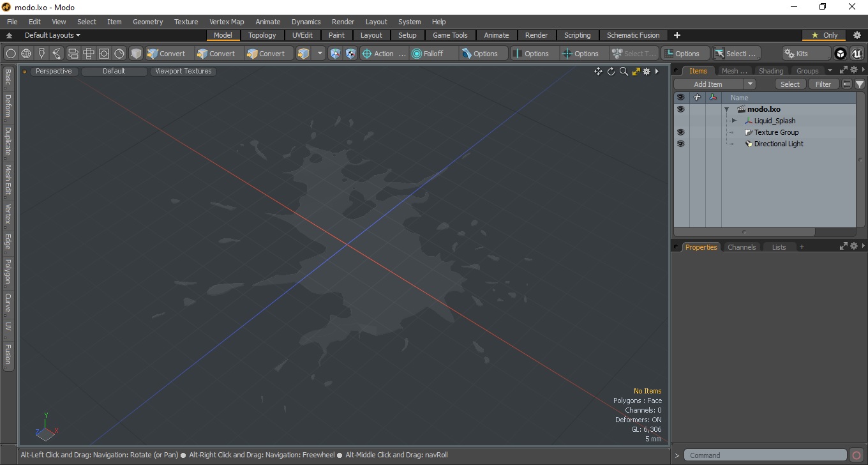Click the curve path tool icon
This screenshot has width=868, height=465.
pyautogui.click(x=57, y=54)
